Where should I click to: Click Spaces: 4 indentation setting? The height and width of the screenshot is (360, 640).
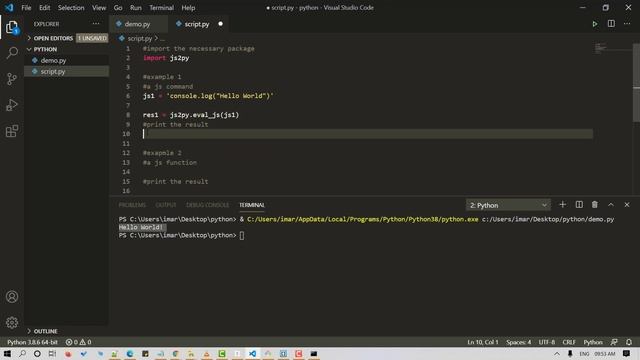click(518, 342)
